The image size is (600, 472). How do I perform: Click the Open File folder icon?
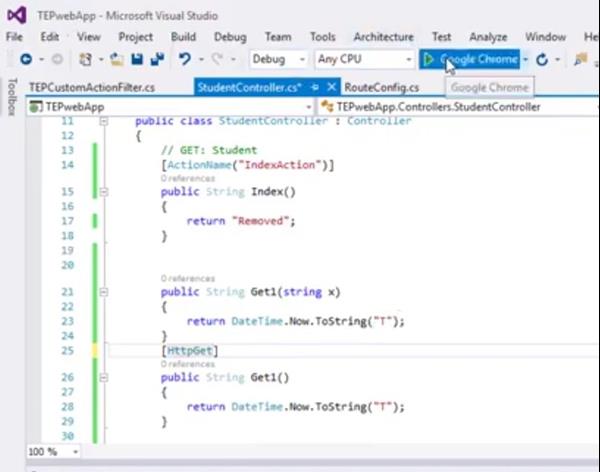point(117,60)
